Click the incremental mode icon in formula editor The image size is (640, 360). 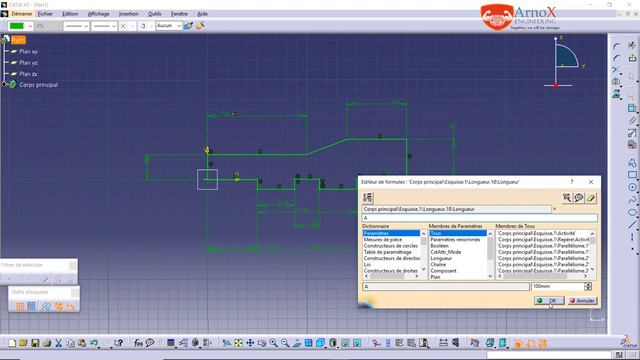(367, 198)
